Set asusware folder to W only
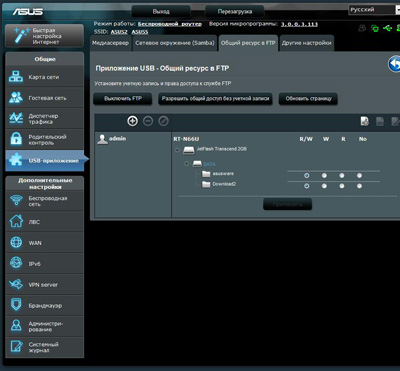Image resolution: width=400 pixels, height=371 pixels. coord(324,176)
